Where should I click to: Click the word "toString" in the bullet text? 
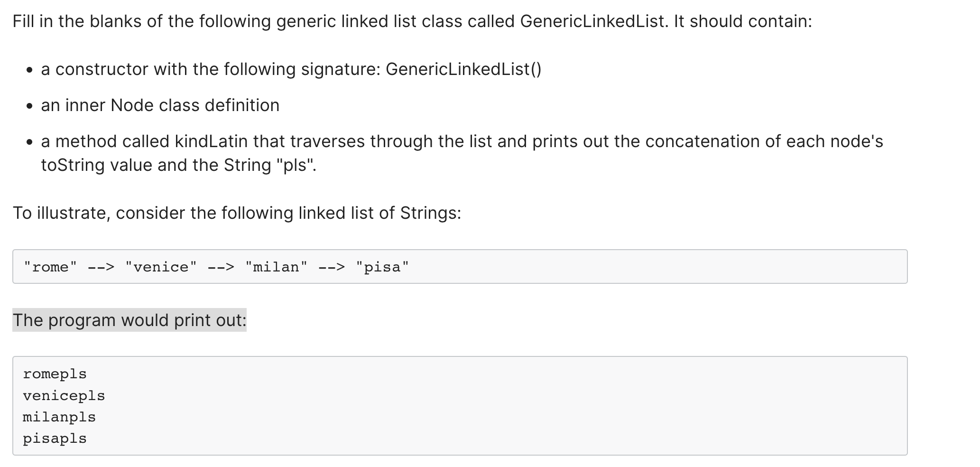[73, 165]
